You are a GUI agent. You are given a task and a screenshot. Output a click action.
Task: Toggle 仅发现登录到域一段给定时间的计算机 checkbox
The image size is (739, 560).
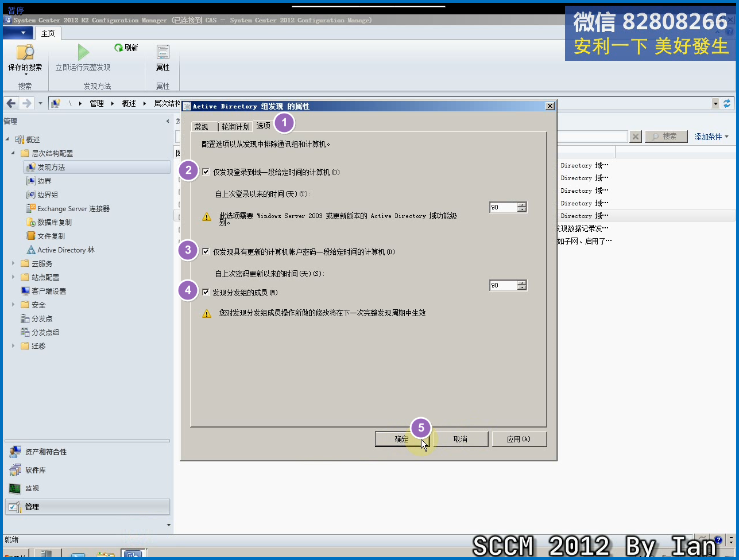click(206, 171)
